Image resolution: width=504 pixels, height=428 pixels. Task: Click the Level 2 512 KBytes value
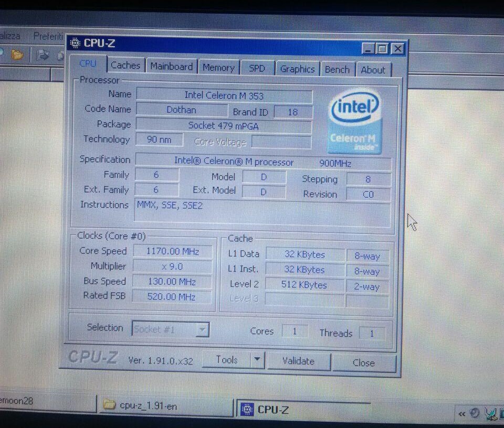(x=304, y=285)
